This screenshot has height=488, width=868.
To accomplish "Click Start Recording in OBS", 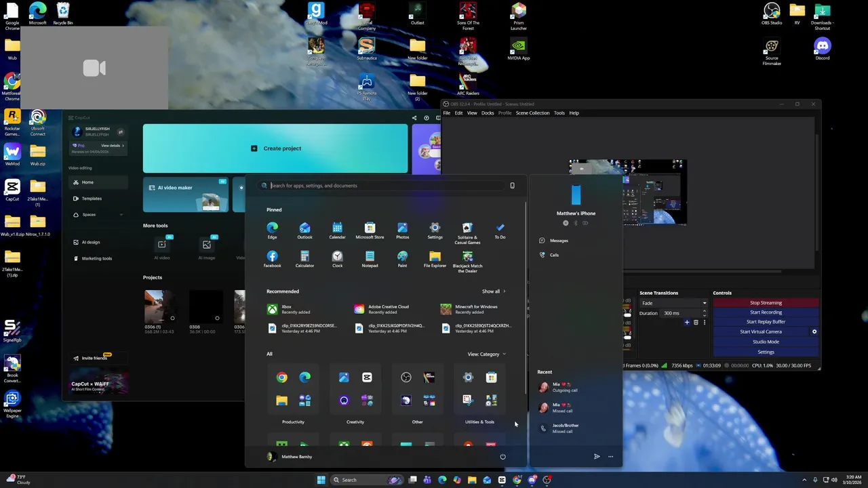I will tap(766, 312).
